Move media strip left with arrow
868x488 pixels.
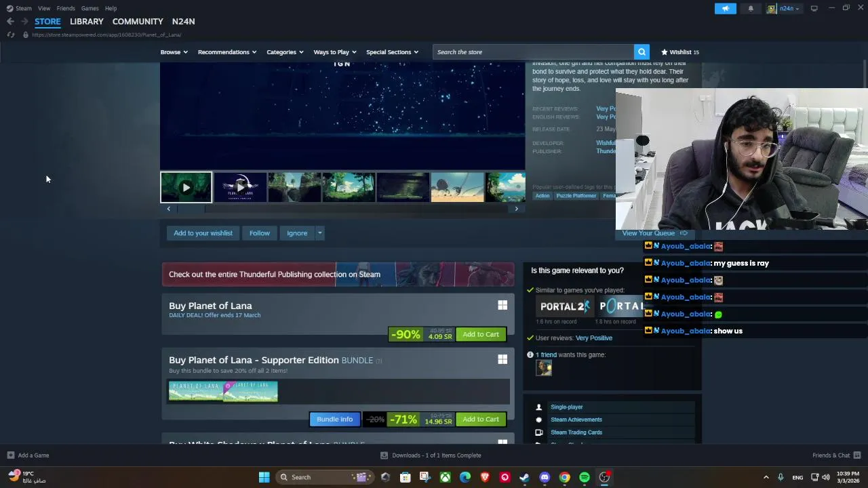click(169, 209)
